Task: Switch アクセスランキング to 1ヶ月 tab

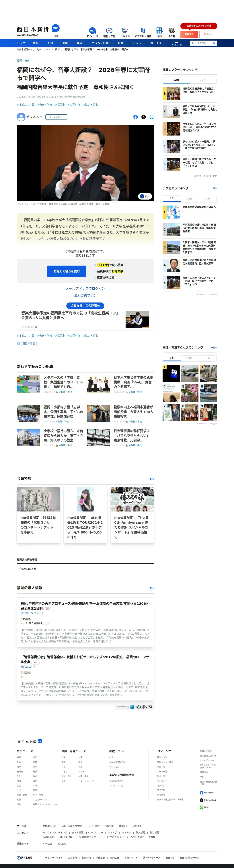Action: point(207,199)
